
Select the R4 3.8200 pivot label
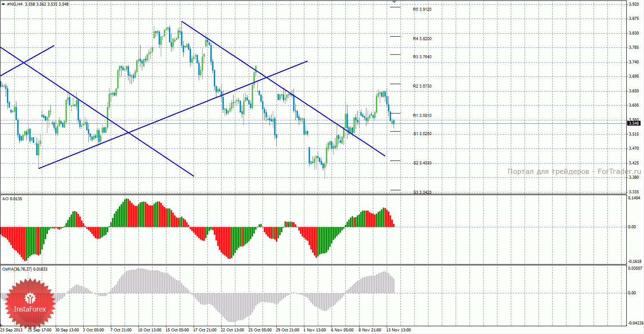coord(422,39)
